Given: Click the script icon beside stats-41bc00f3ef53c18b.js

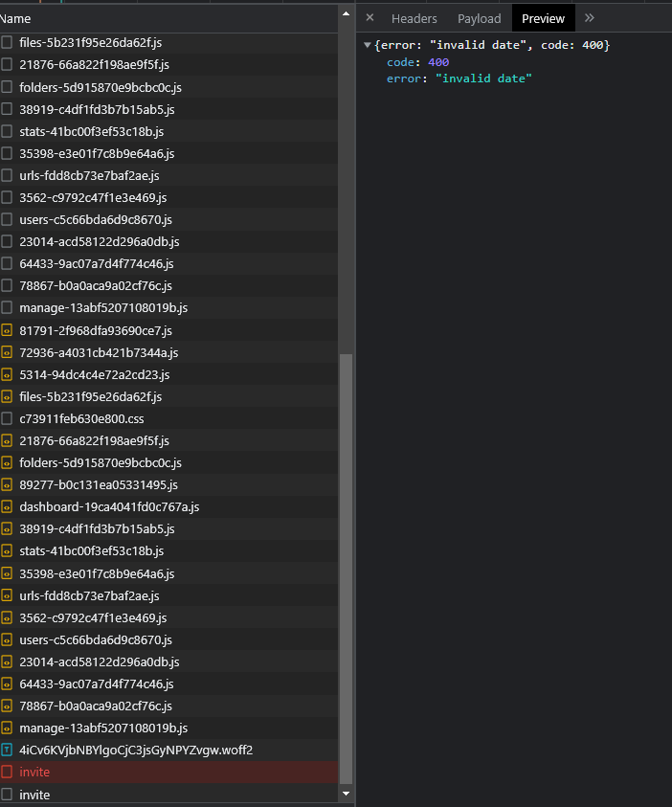Looking at the screenshot, I should (10, 550).
